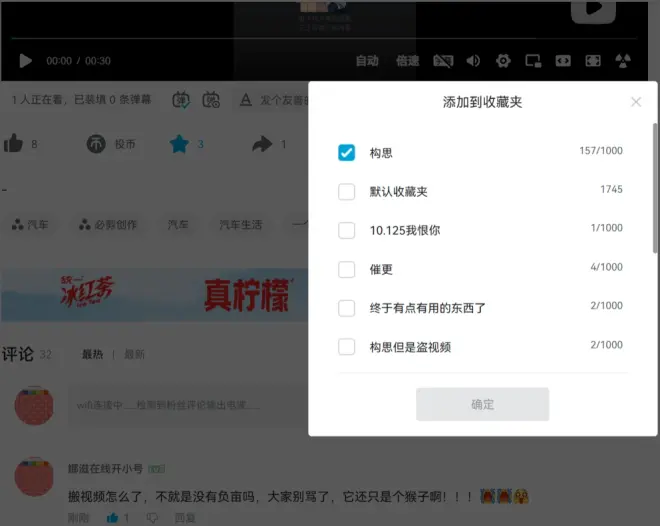Image resolution: width=660 pixels, height=526 pixels.
Task: Click the thumbs-up like icon
Action: pyautogui.click(x=14, y=144)
